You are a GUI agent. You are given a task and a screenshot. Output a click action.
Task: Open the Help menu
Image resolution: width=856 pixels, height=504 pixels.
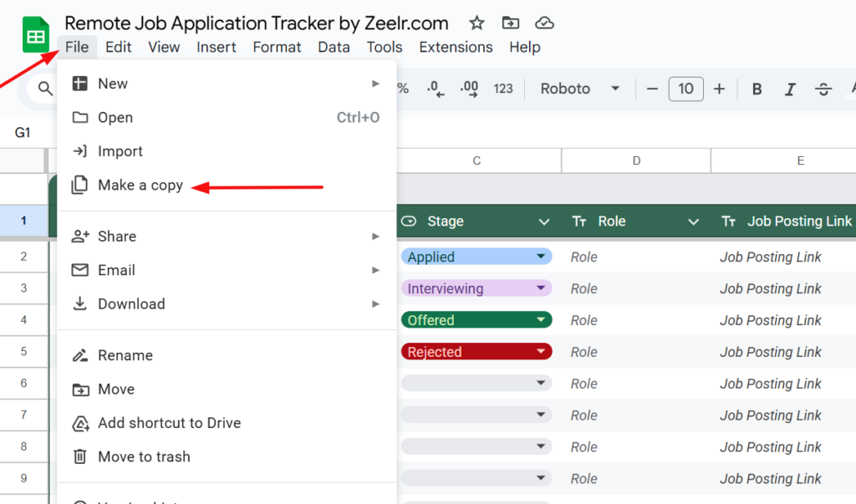tap(525, 47)
